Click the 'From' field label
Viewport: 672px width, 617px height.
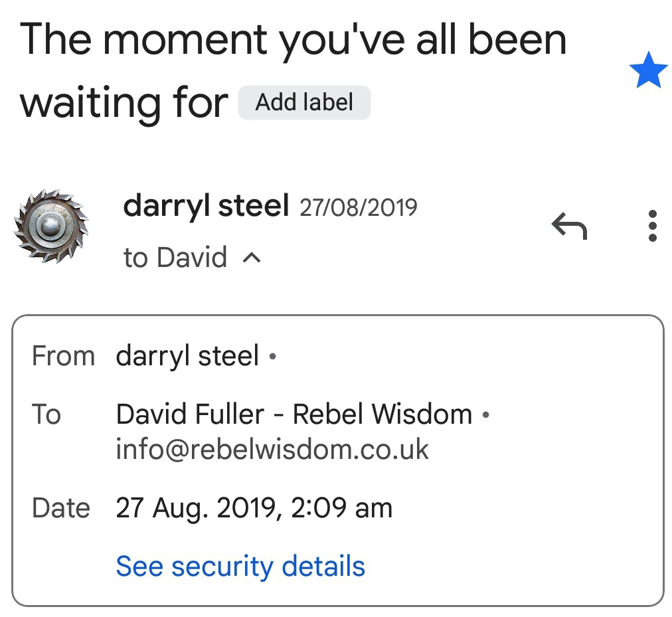(x=63, y=357)
